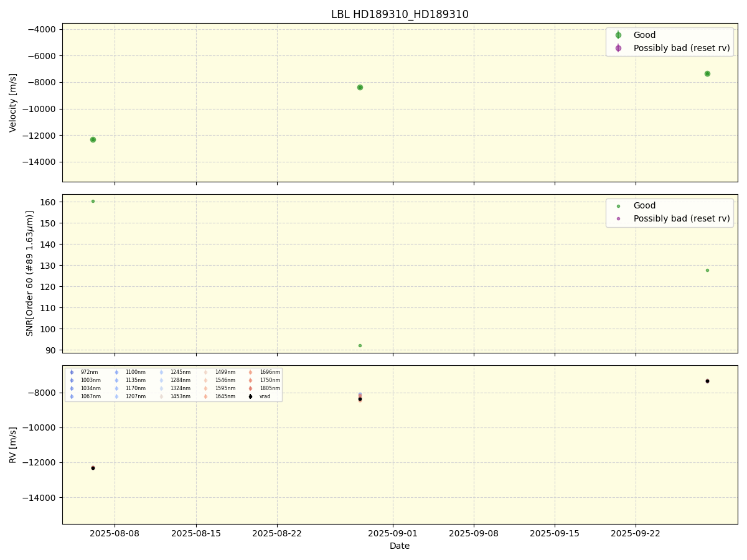The image size is (747, 560).
Task: Click the 2025-09-15 date tick label
Action: coord(555,533)
